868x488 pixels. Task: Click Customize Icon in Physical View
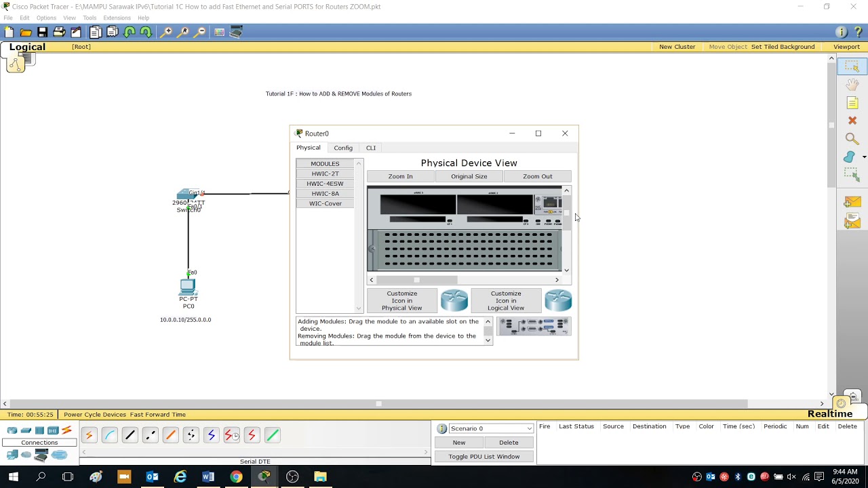click(402, 300)
